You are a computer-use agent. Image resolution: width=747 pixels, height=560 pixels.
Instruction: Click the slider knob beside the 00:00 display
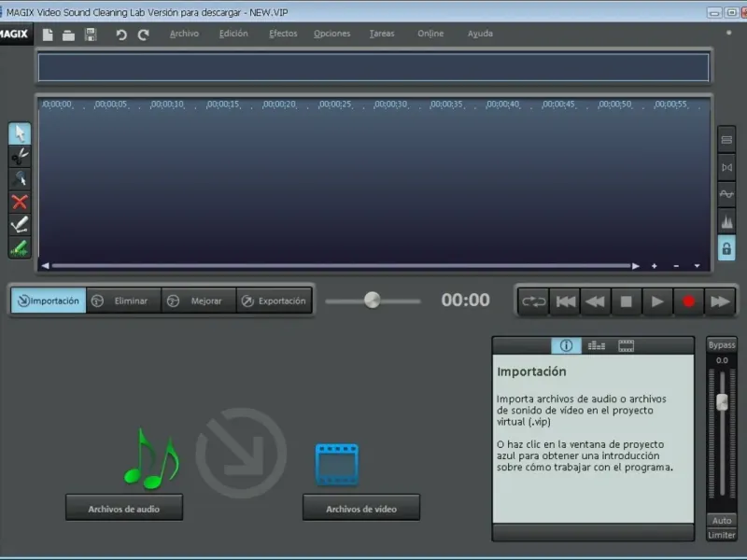pos(372,300)
